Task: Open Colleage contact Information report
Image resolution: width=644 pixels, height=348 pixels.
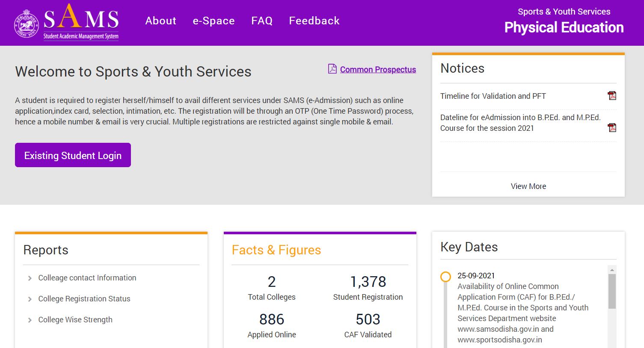Action: click(x=87, y=278)
